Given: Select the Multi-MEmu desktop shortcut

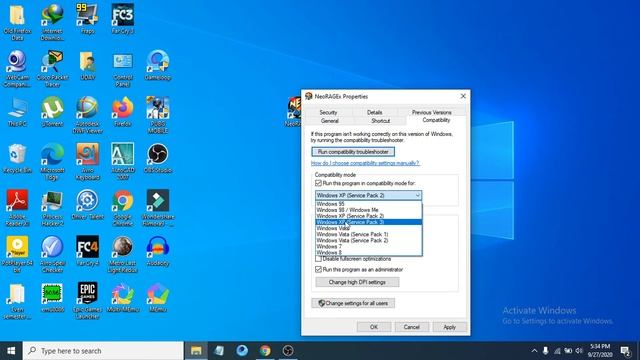Looking at the screenshot, I should coord(122,298).
